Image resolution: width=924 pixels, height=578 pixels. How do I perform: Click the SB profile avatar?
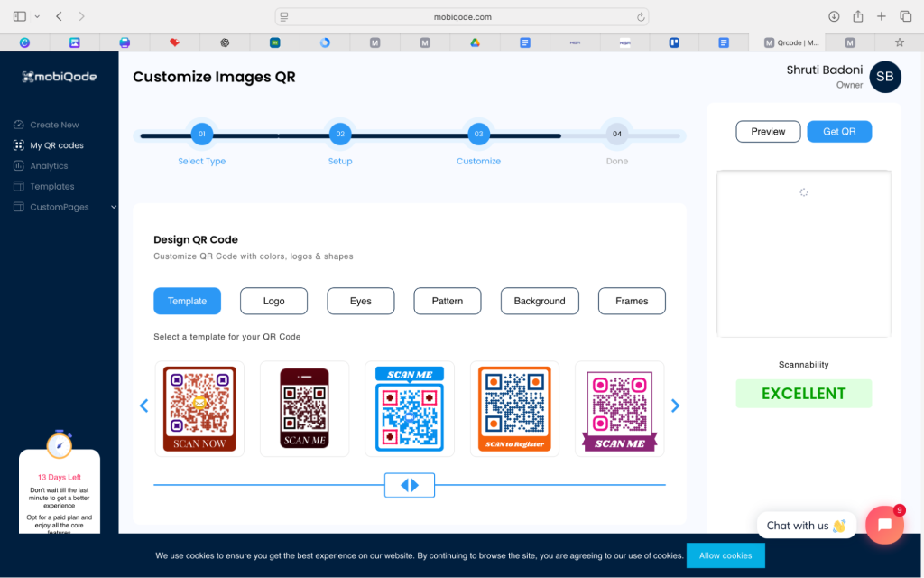click(885, 77)
